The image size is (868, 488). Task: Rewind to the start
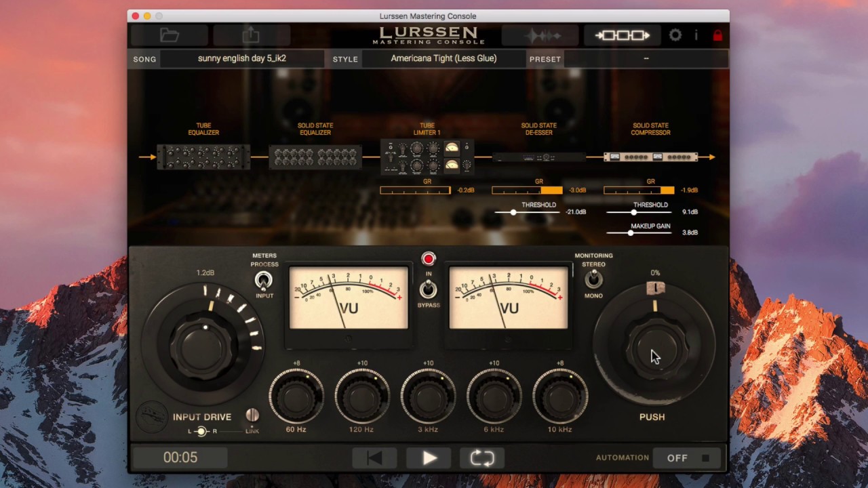click(x=374, y=458)
